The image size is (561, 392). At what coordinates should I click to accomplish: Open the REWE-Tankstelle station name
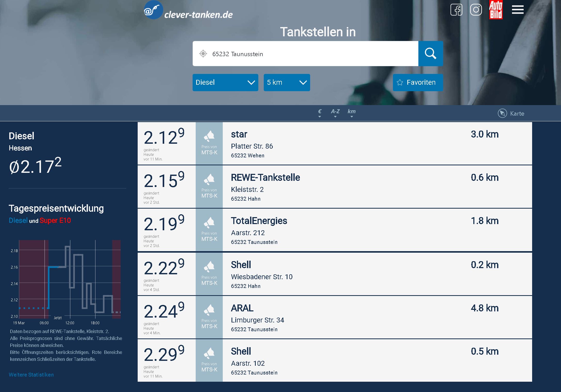pos(265,177)
